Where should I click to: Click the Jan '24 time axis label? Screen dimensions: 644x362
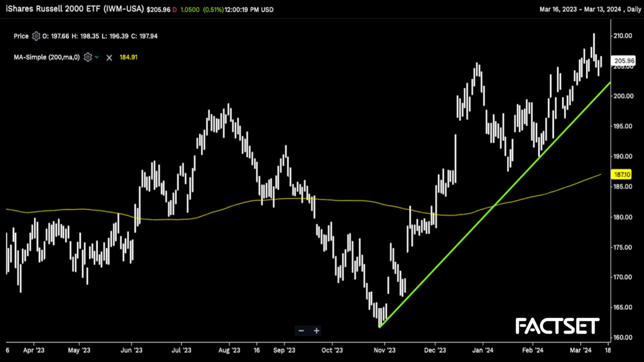tap(483, 350)
